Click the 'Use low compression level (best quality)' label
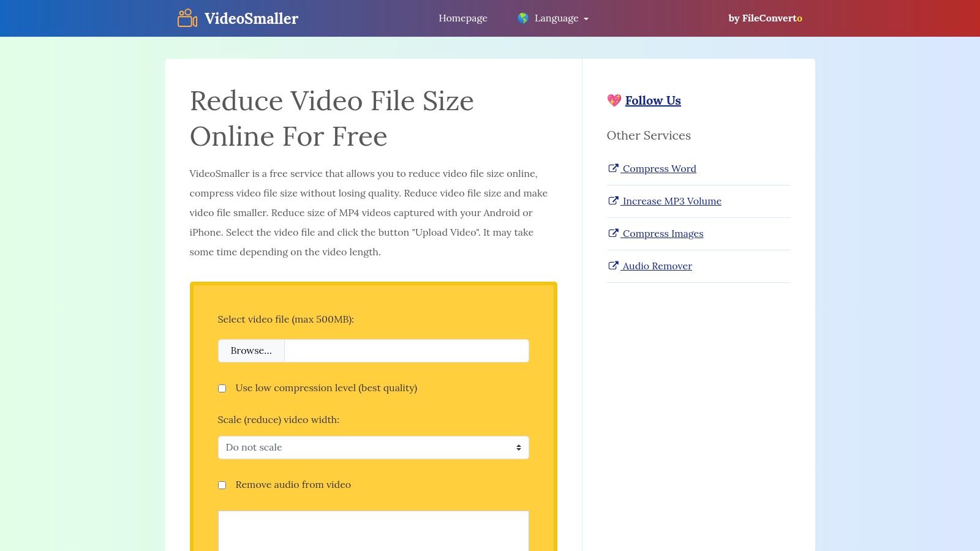Image resolution: width=980 pixels, height=551 pixels. click(x=326, y=388)
